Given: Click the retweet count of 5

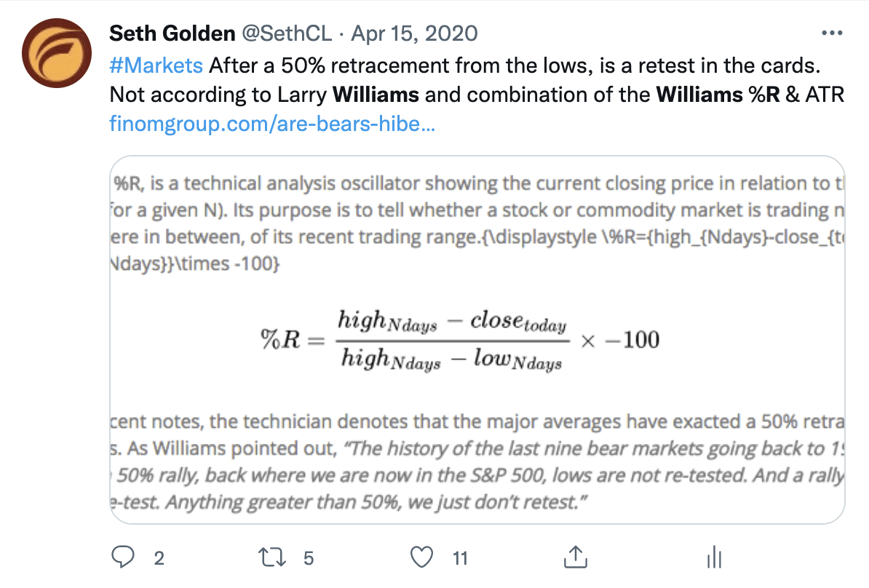Looking at the screenshot, I should [308, 558].
